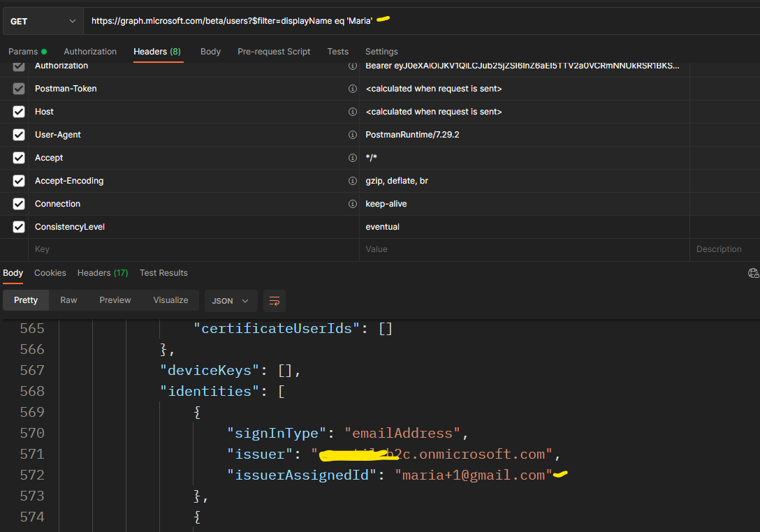The height and width of the screenshot is (532, 760).
Task: Click the globe security icon above the response body
Action: [752, 273]
